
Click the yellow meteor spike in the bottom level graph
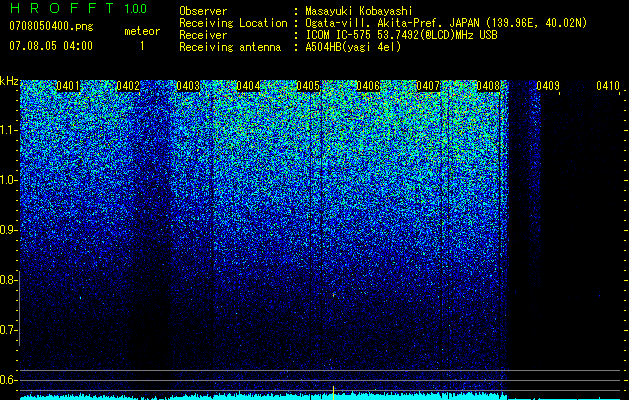click(x=333, y=393)
